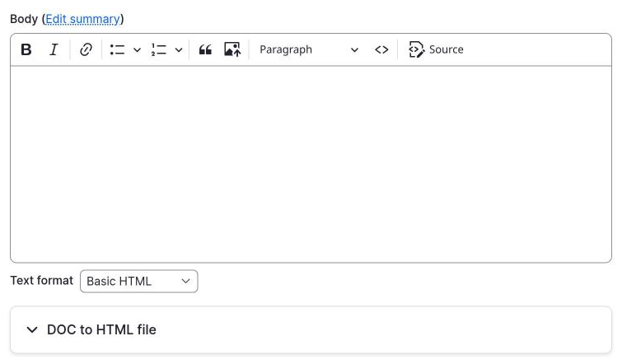622x364 pixels.
Task: Toggle italic formatting in the editor toolbar
Action: (x=54, y=50)
